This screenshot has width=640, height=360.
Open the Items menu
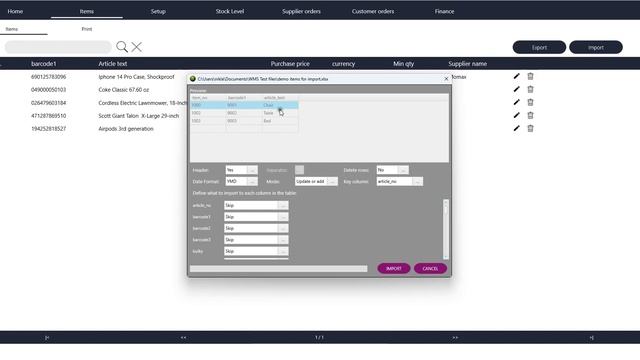click(87, 11)
